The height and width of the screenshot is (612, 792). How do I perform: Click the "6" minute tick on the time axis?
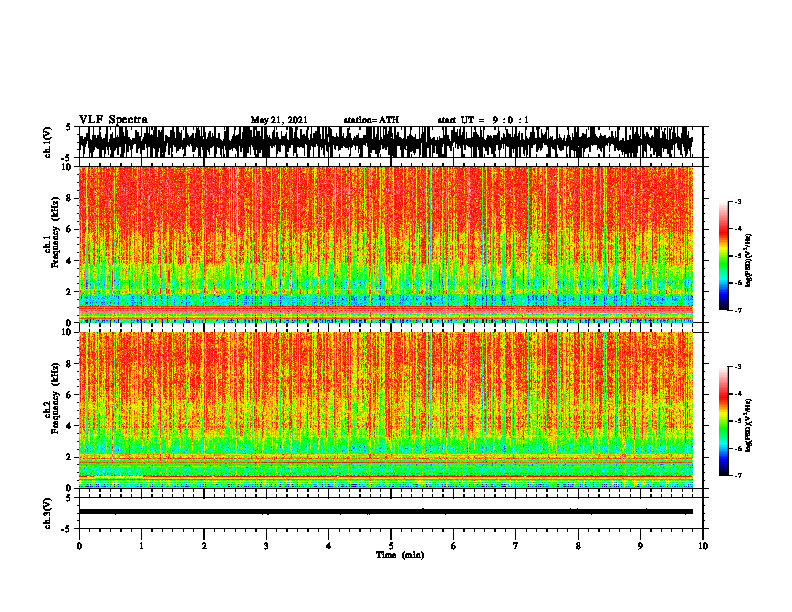tap(454, 546)
